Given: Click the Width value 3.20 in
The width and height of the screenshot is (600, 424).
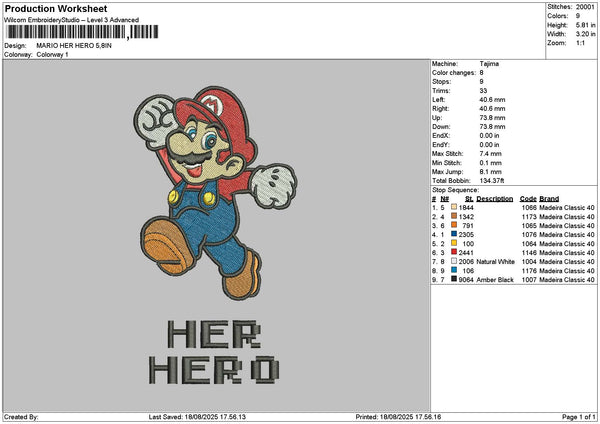Looking at the screenshot, I should click(x=585, y=34).
